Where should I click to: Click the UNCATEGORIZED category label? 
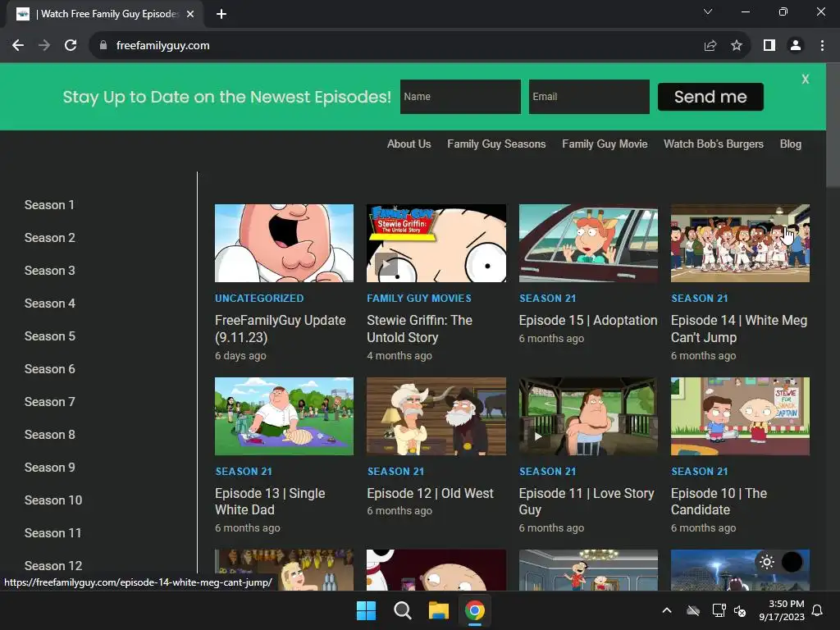259,299
